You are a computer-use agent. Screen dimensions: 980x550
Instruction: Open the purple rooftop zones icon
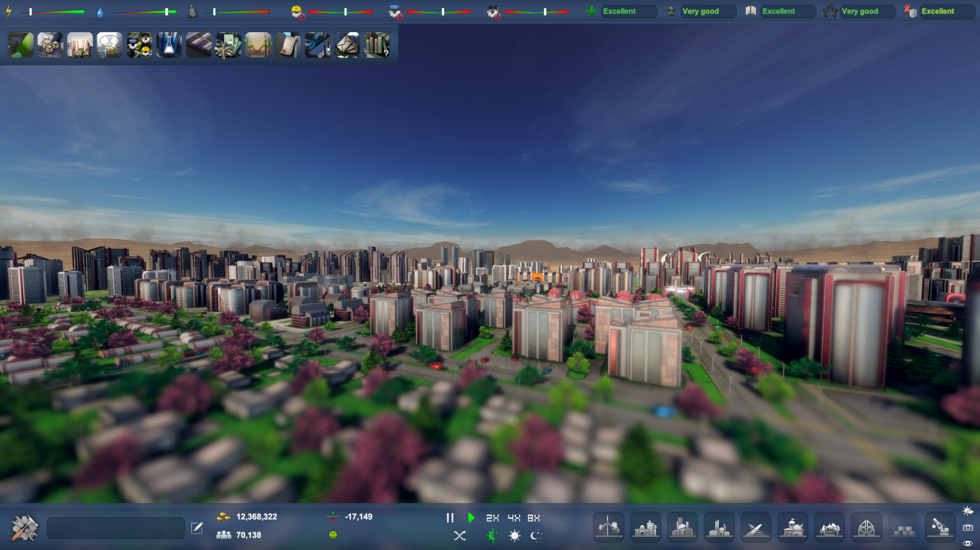[199, 45]
